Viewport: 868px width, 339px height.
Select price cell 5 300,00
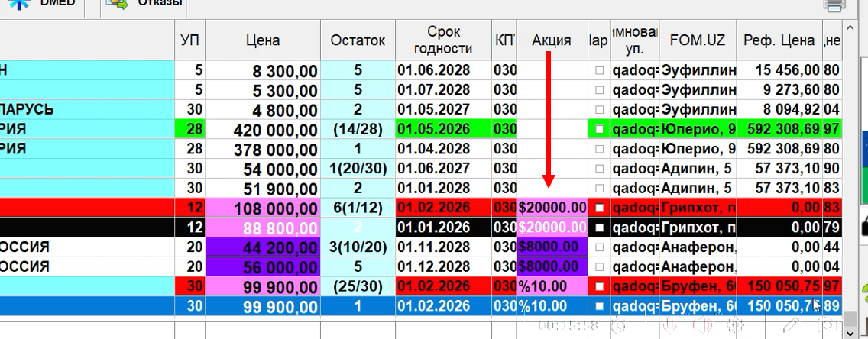click(263, 90)
